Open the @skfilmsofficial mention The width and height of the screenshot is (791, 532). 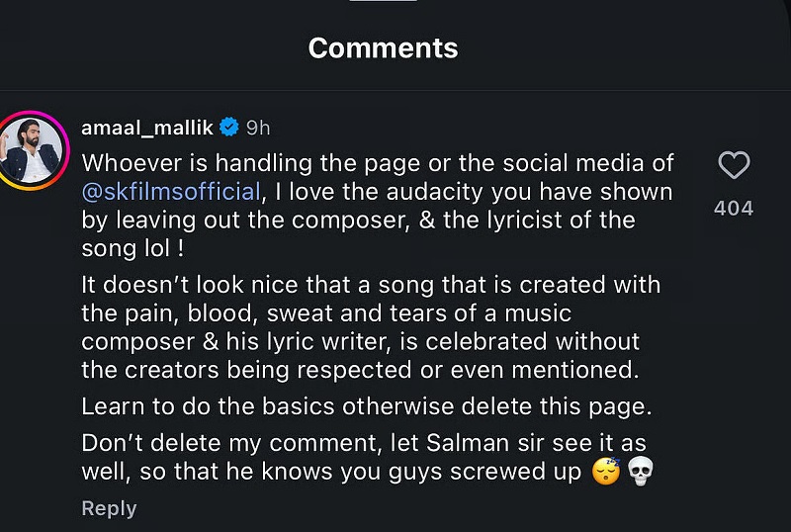click(x=171, y=192)
